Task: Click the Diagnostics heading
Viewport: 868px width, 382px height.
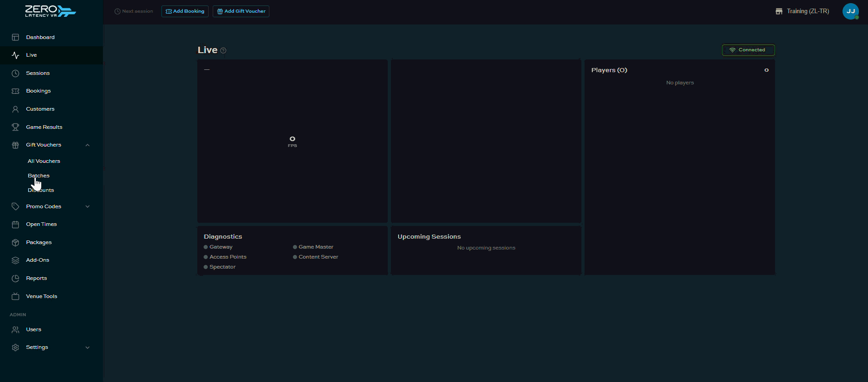Action: 223,236
